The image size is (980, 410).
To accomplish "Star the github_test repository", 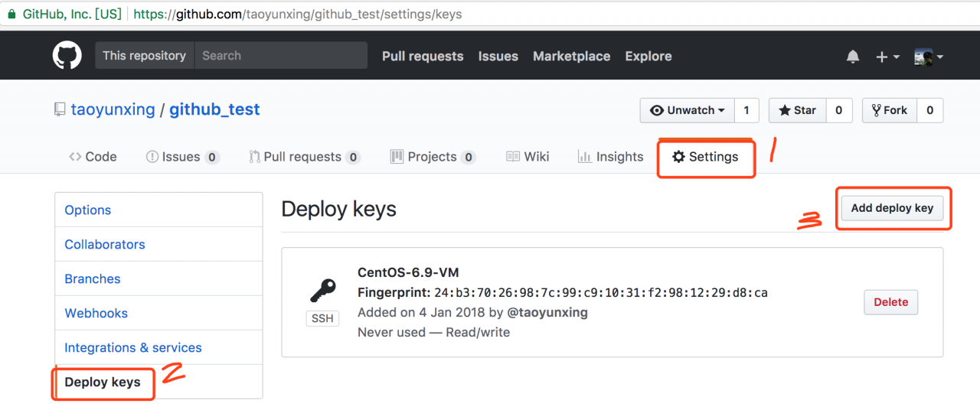I will point(797,110).
